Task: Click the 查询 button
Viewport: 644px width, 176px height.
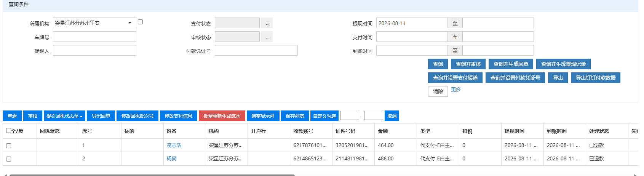Action: click(x=438, y=64)
